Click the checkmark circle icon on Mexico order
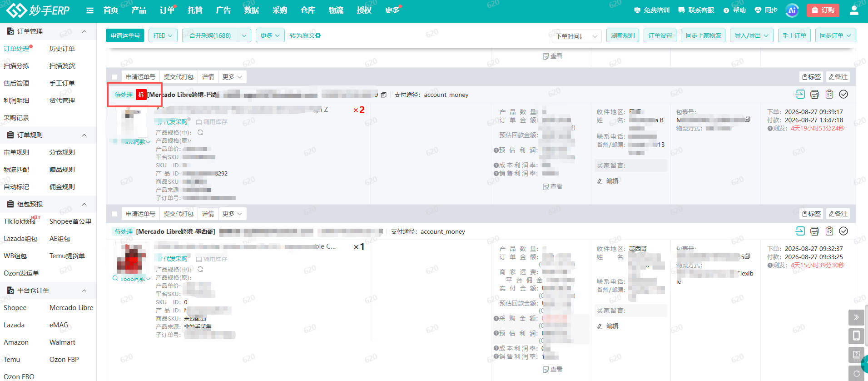The image size is (868, 381). (843, 231)
